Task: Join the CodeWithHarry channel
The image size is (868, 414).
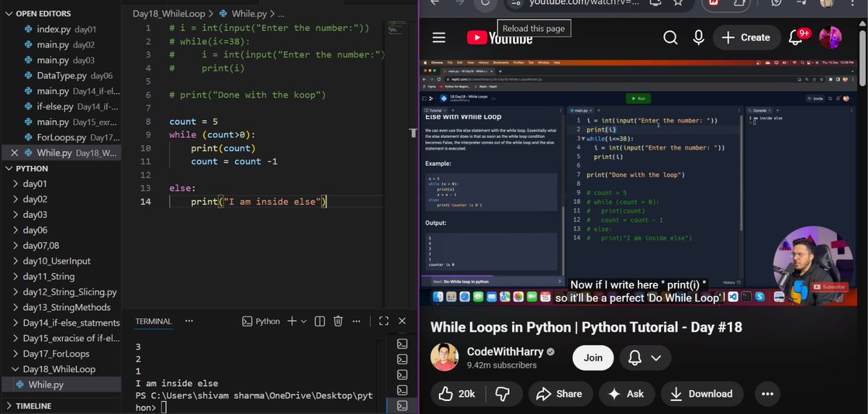Action: point(593,358)
